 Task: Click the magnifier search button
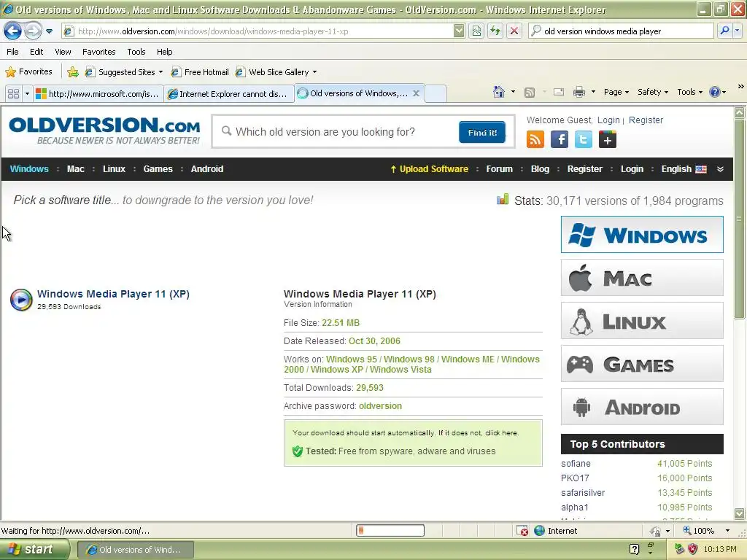point(724,31)
